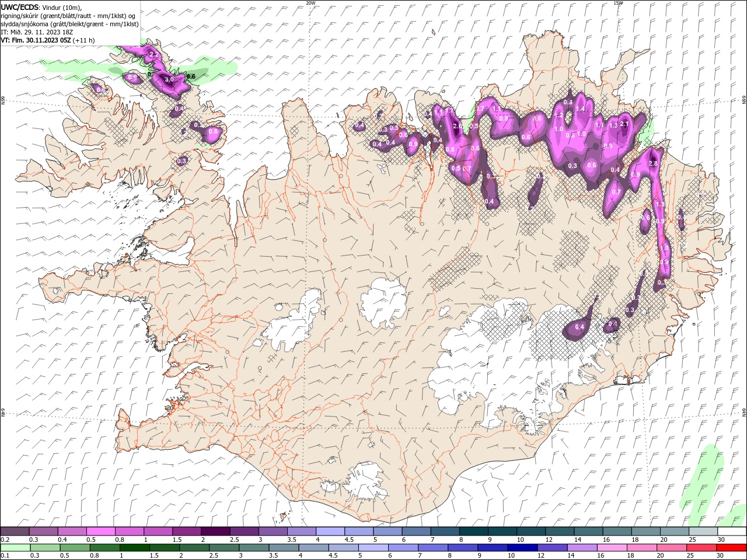Click the dark mauve 0.2 swatch, upper legend
This screenshot has height=560, width=747.
[15, 531]
